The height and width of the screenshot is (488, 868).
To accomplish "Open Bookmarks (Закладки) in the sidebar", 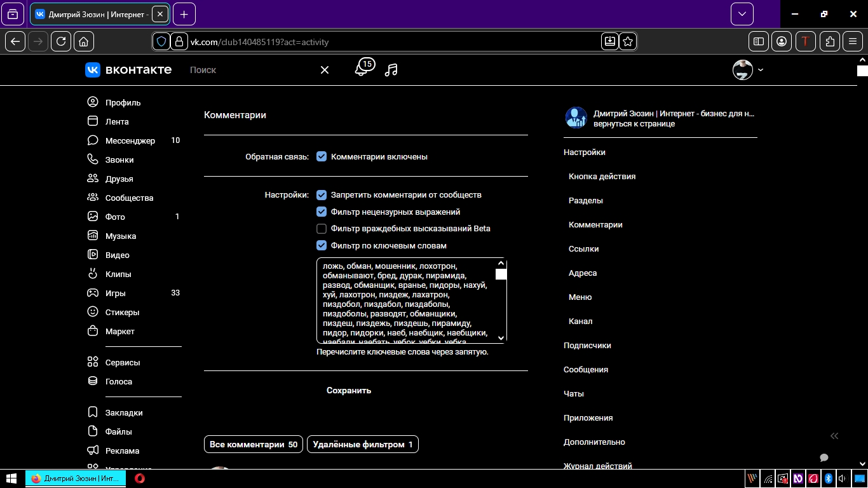I will (x=124, y=412).
